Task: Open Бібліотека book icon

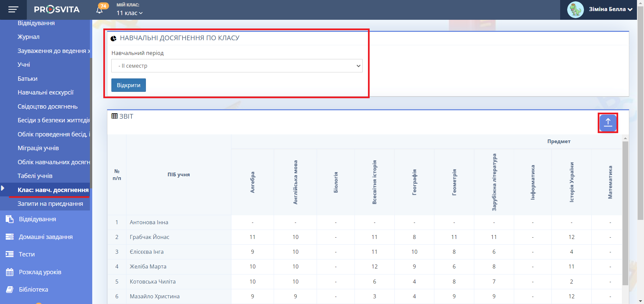Action: 10,290
